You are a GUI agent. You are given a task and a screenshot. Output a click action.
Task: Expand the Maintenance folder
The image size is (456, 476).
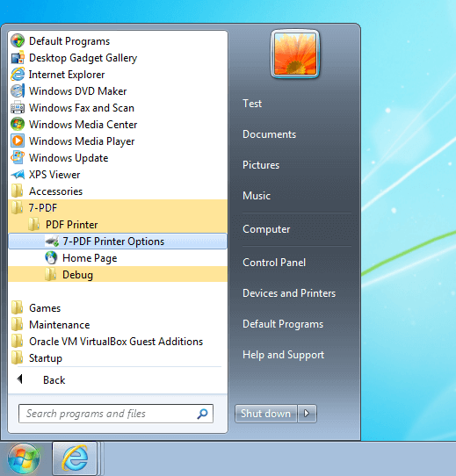pyautogui.click(x=118, y=325)
